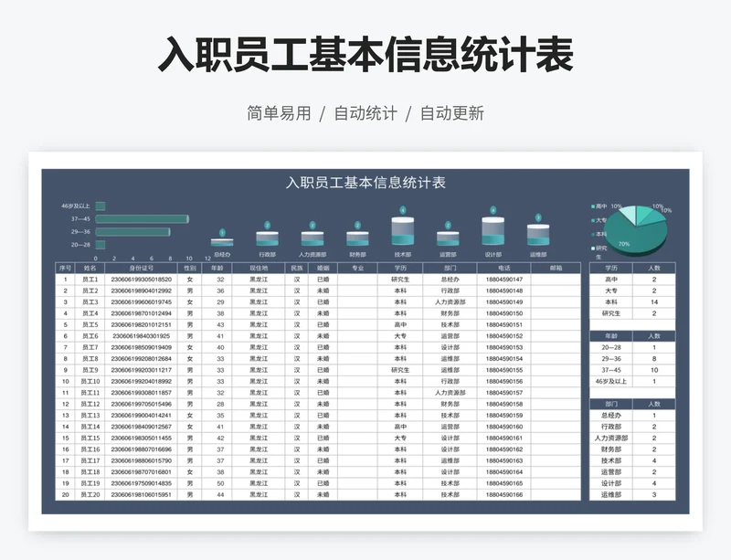
Task: Click the 设计部 cylinder in the department chart
Action: pyautogui.click(x=493, y=231)
